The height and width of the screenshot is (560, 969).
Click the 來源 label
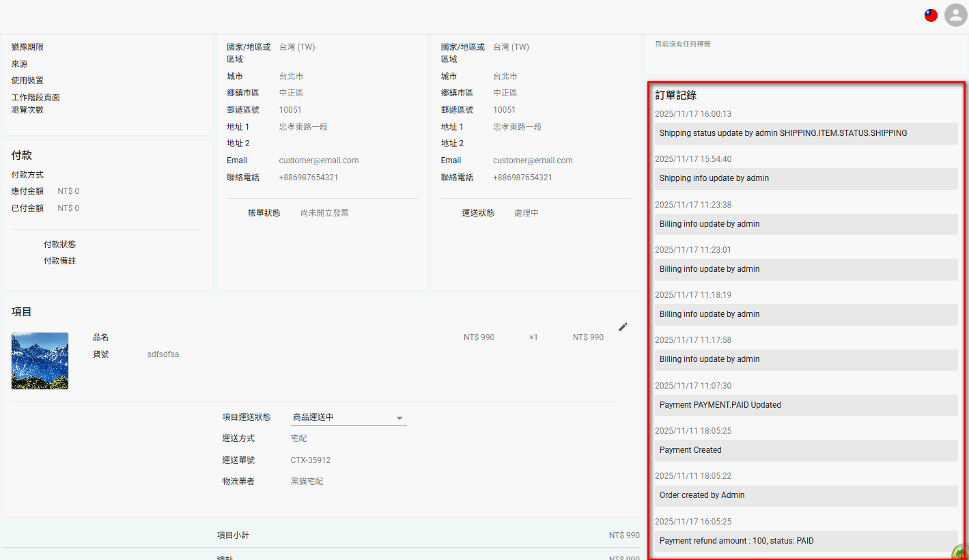coord(19,64)
